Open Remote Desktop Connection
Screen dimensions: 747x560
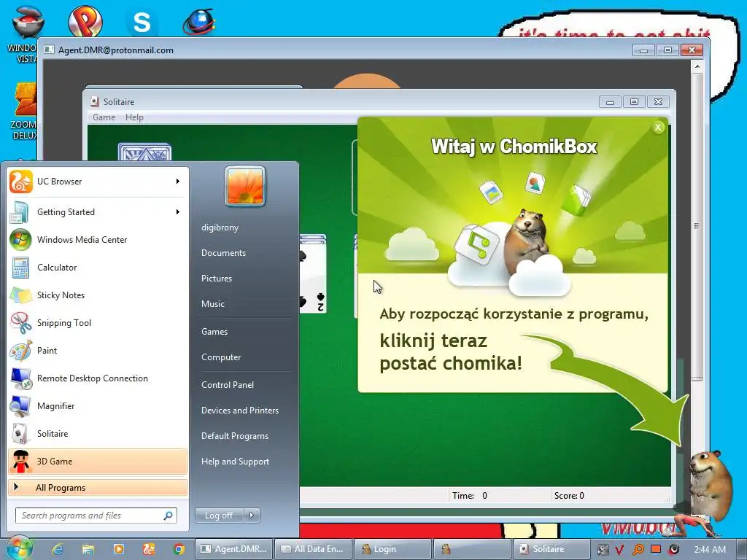pyautogui.click(x=98, y=378)
